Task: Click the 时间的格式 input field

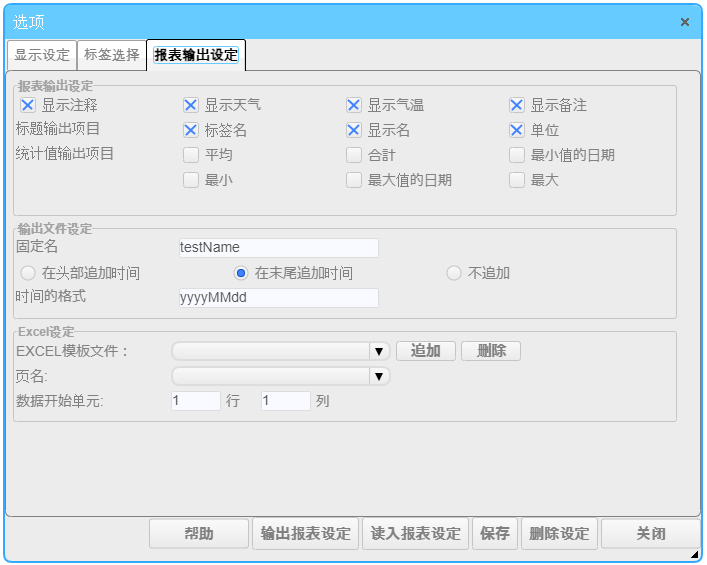Action: tap(277, 298)
